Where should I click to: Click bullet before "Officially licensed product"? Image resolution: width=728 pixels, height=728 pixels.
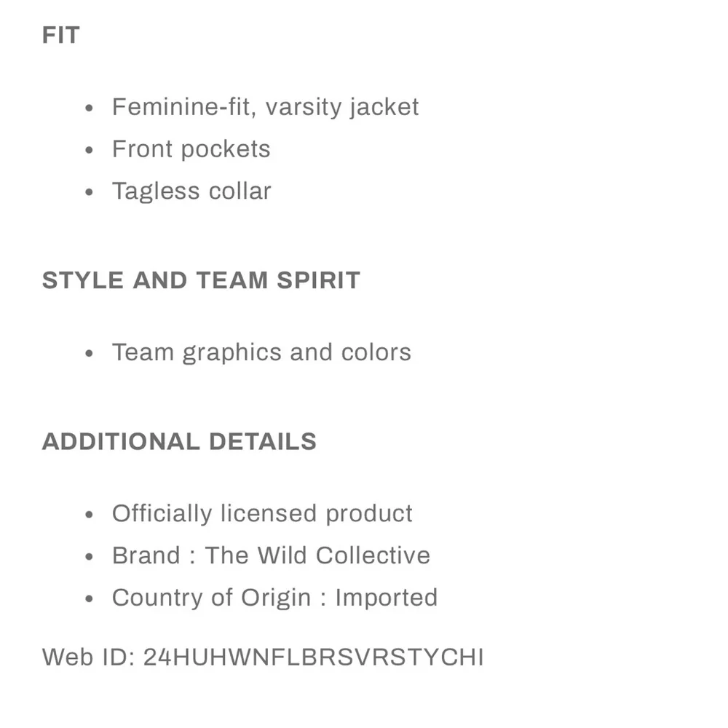click(x=90, y=515)
